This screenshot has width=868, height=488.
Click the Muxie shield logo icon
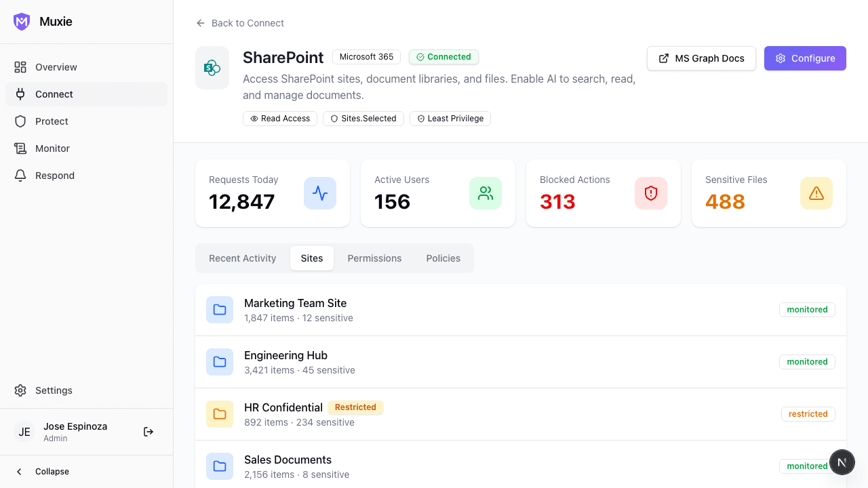(x=22, y=22)
